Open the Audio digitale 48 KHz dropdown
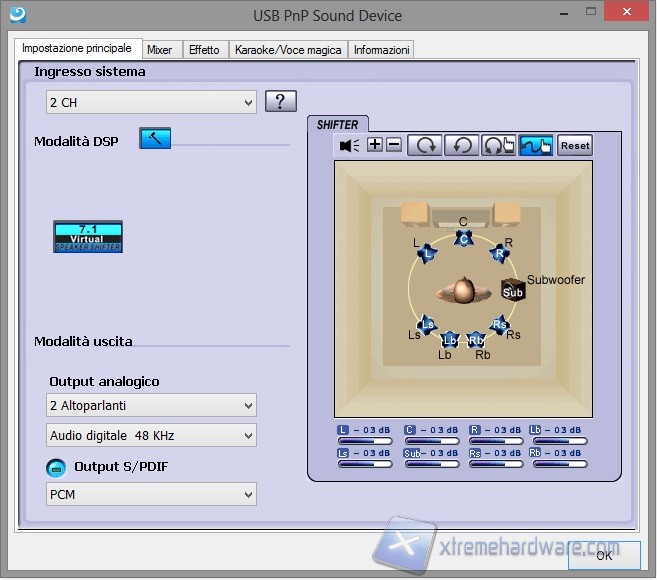The height and width of the screenshot is (580, 657). (x=151, y=435)
